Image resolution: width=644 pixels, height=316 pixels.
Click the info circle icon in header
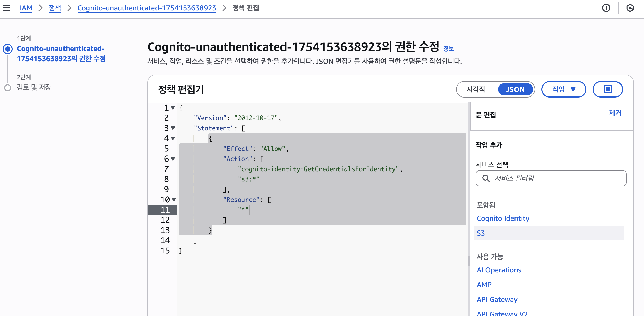coord(606,8)
